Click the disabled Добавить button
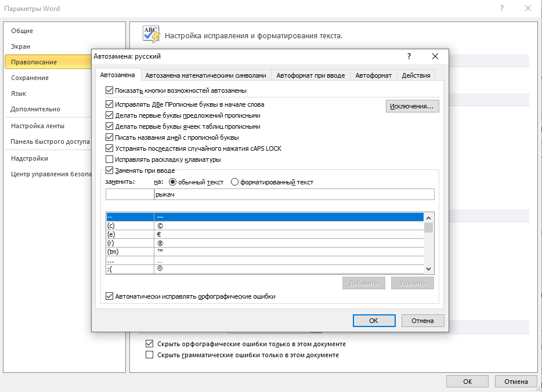This screenshot has width=542, height=392. (364, 283)
